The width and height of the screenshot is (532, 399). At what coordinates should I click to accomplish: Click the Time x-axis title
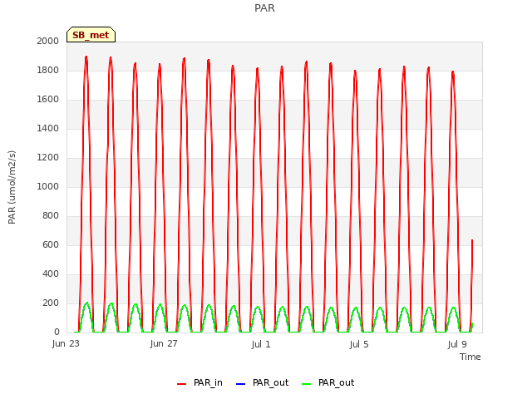click(470, 357)
